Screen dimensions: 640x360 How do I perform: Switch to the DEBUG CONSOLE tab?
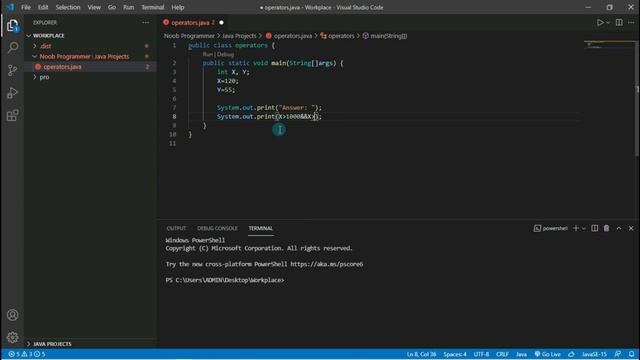(217, 228)
